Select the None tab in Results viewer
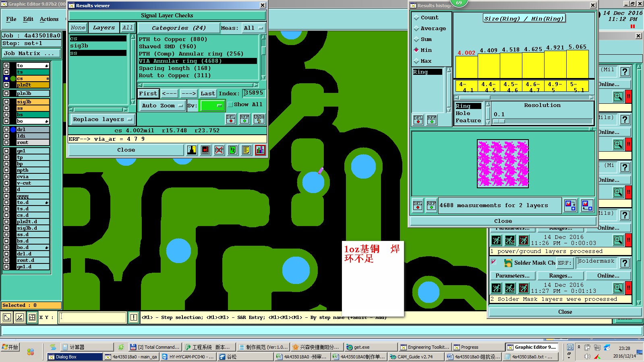644x362 pixels. 78,28
